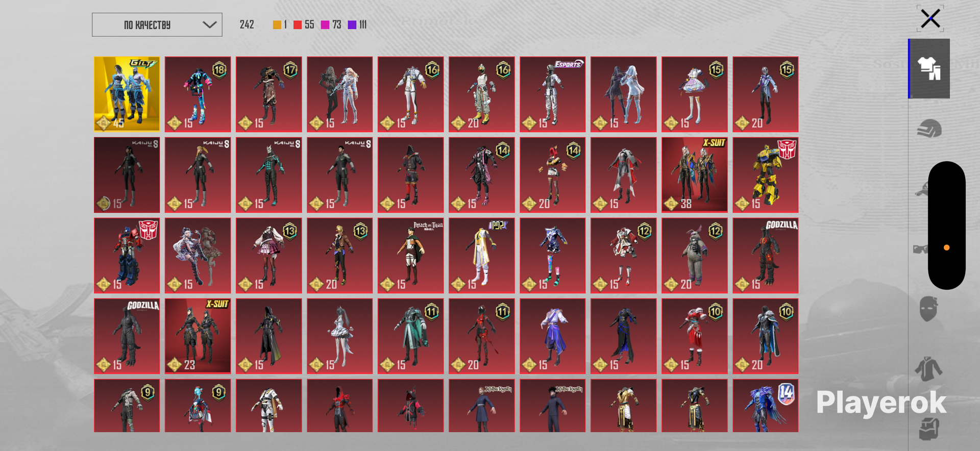Choose the hooded outfit with red socks
This screenshot has height=451, width=980.
click(410, 175)
